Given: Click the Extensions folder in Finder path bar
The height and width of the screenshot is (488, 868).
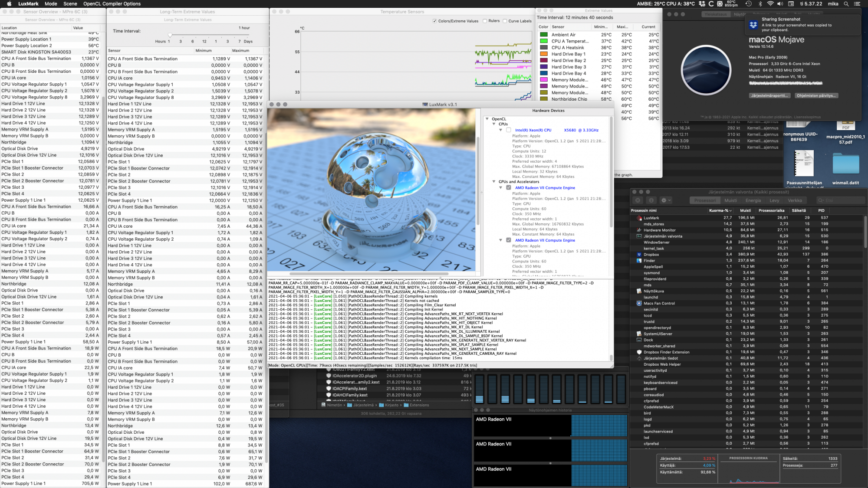Looking at the screenshot, I should point(416,405).
